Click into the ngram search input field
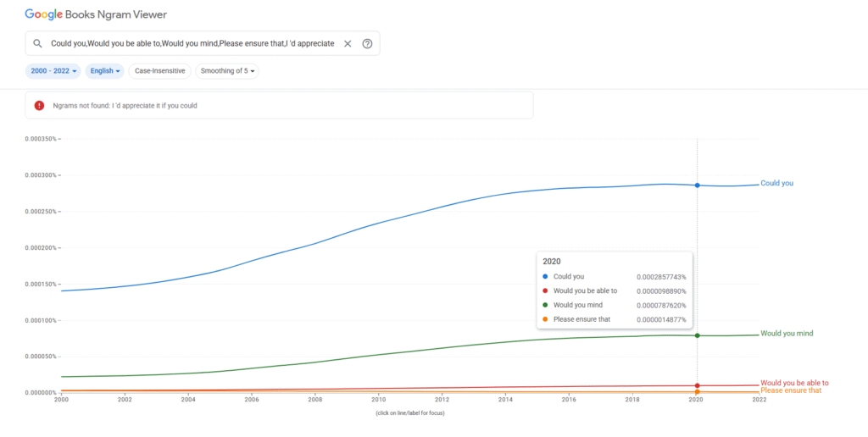 coord(192,44)
